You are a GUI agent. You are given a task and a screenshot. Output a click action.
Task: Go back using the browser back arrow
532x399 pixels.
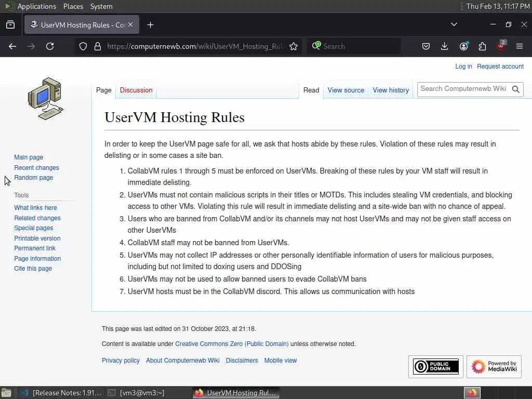(x=12, y=46)
